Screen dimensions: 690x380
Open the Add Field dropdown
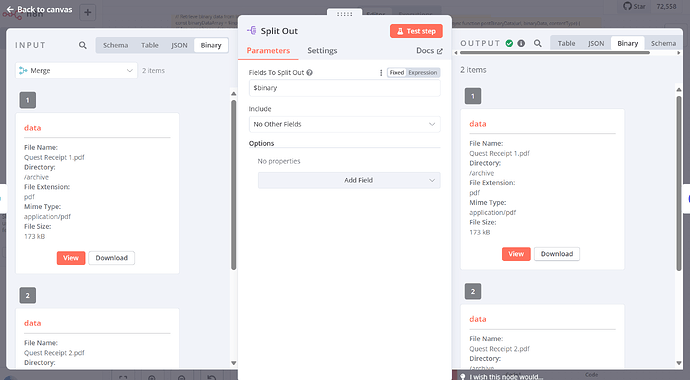(349, 180)
